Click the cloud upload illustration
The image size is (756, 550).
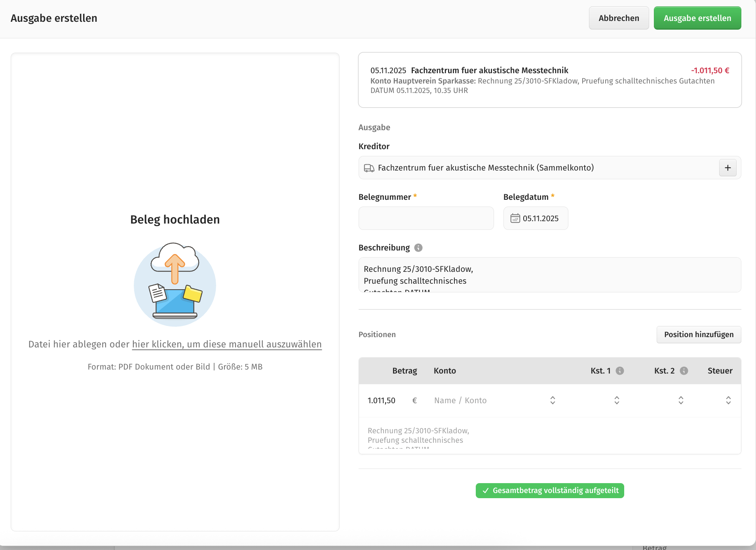pyautogui.click(x=175, y=284)
